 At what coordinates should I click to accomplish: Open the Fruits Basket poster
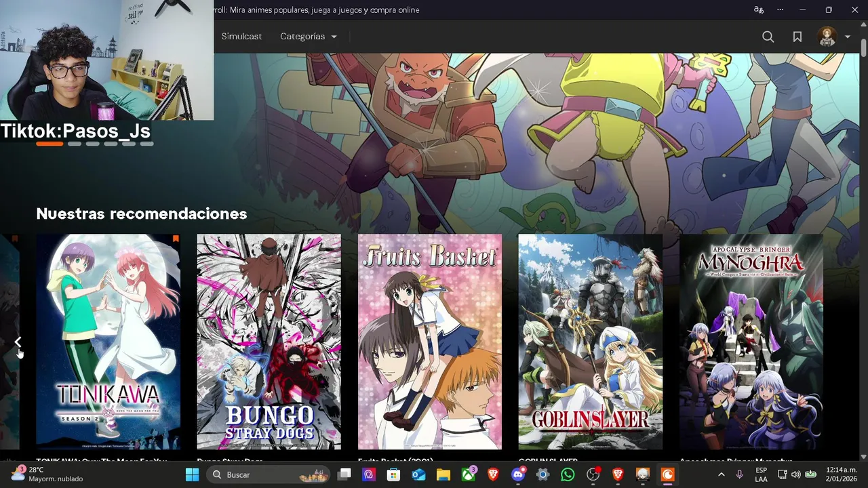[430, 342]
